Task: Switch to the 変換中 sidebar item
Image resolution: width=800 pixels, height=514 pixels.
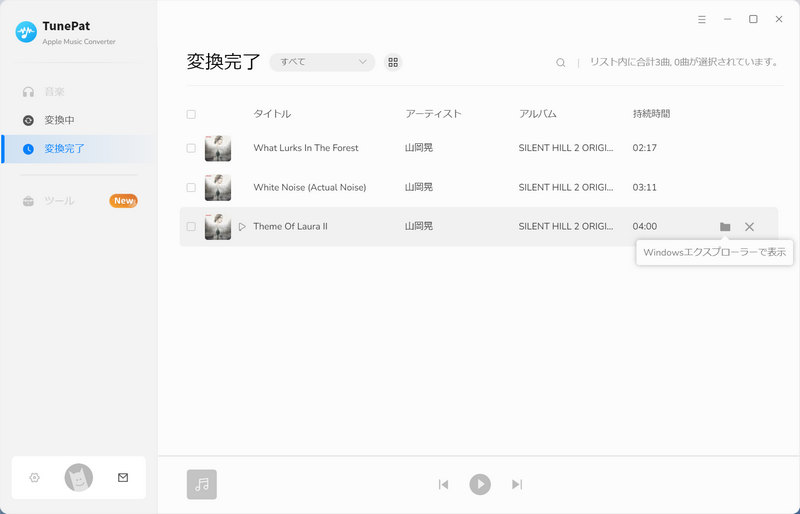Action: point(79,120)
